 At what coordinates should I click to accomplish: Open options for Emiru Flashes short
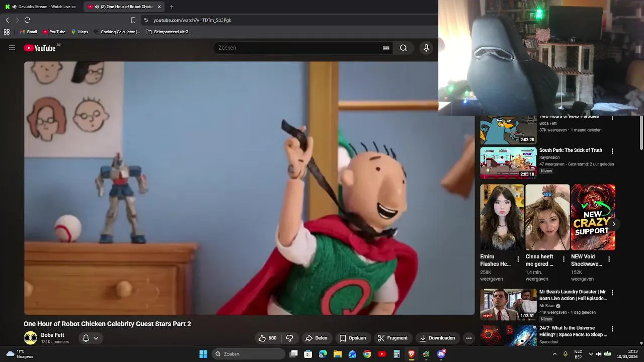[x=518, y=259]
